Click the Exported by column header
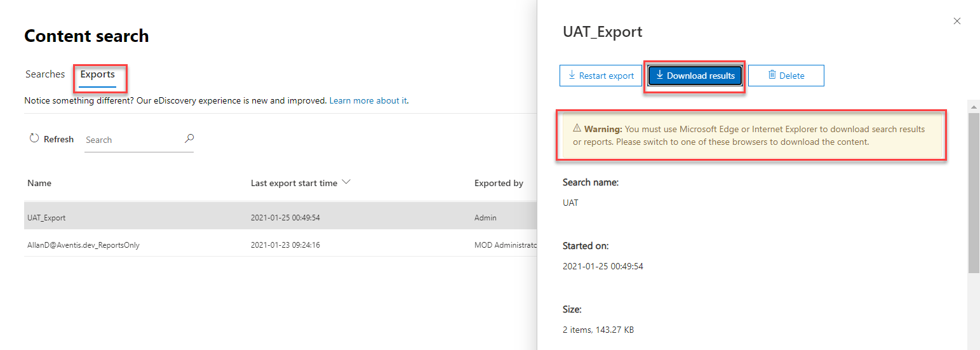 tap(499, 183)
